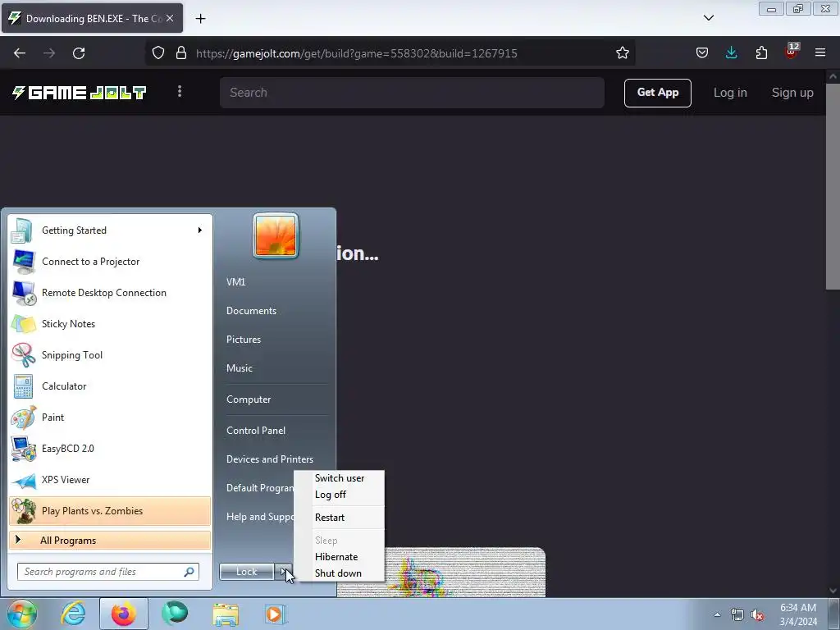840x630 pixels.
Task: Click the Get App button
Action: (x=657, y=93)
